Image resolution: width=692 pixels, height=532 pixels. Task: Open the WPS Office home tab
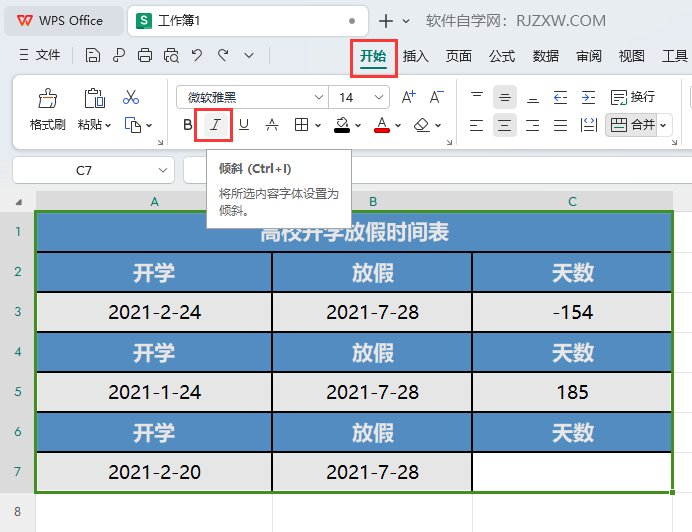pyautogui.click(x=64, y=21)
